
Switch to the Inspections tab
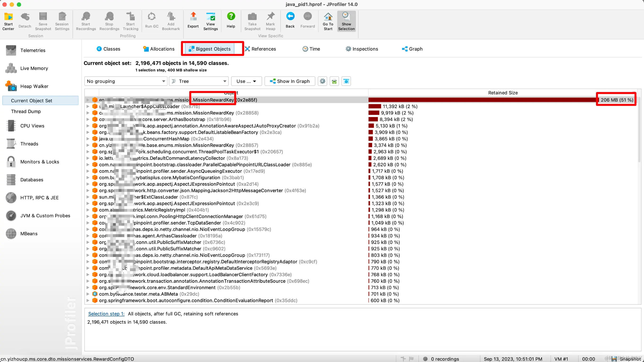pyautogui.click(x=362, y=49)
